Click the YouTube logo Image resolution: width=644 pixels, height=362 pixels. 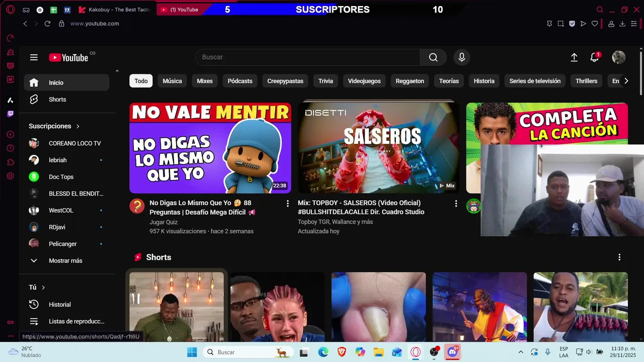pos(69,57)
